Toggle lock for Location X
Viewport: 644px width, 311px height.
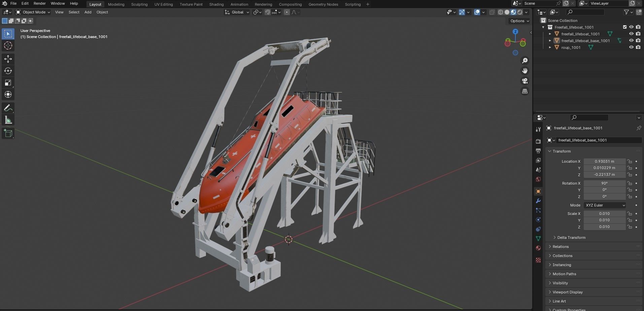629,161
